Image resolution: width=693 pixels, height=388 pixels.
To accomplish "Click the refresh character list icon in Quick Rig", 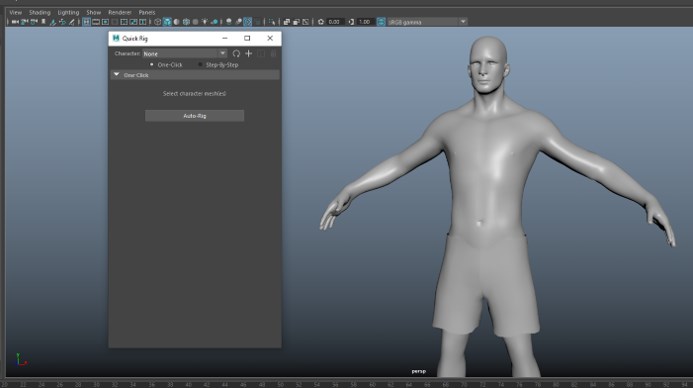I will (x=236, y=53).
